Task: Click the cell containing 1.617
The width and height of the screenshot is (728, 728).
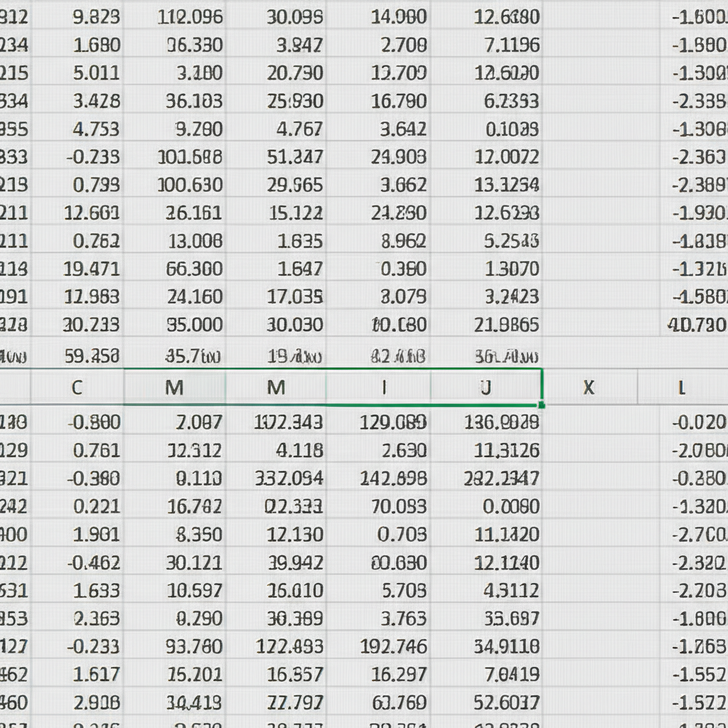Action: [77, 674]
